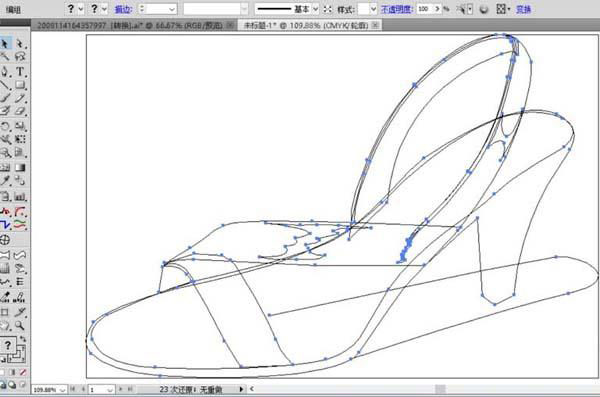Select the Zoom magnifier tool

[20, 325]
